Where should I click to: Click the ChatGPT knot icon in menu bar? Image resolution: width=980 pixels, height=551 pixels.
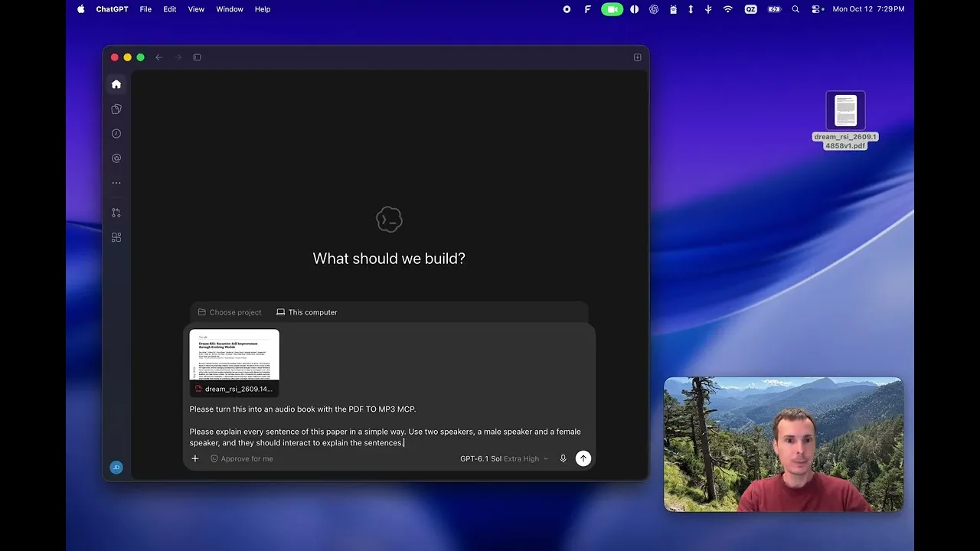pos(654,9)
